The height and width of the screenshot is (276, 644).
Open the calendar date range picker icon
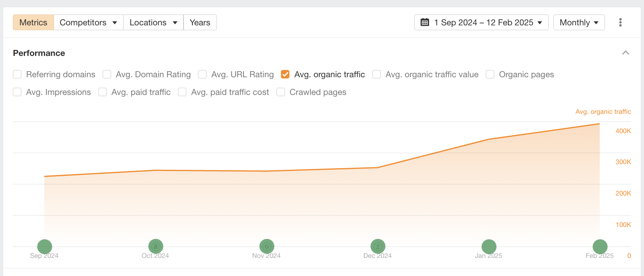coord(424,23)
